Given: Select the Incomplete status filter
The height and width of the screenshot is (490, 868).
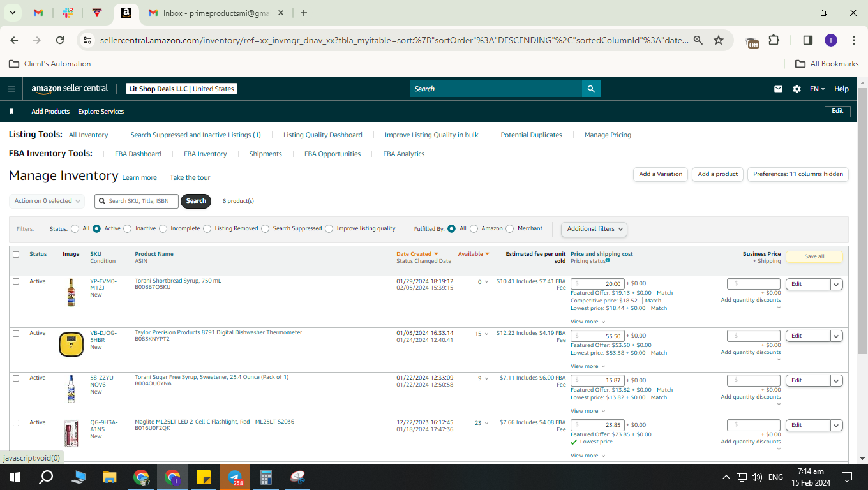Looking at the screenshot, I should (163, 228).
